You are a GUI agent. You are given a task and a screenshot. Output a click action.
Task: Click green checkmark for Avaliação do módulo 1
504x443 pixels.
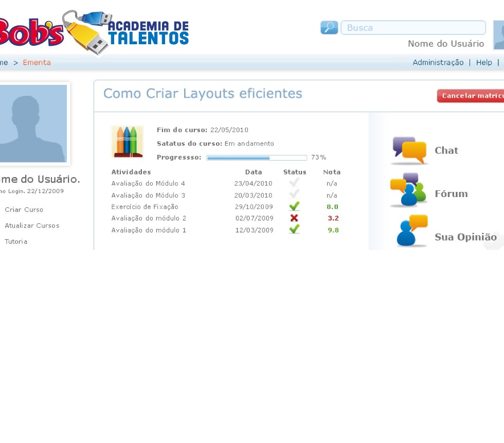coord(294,229)
